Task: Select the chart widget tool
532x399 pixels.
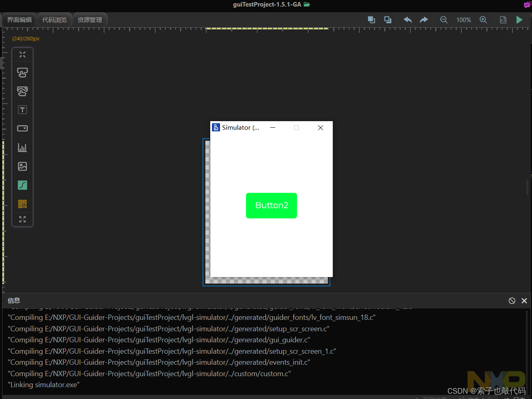Action: click(22, 148)
